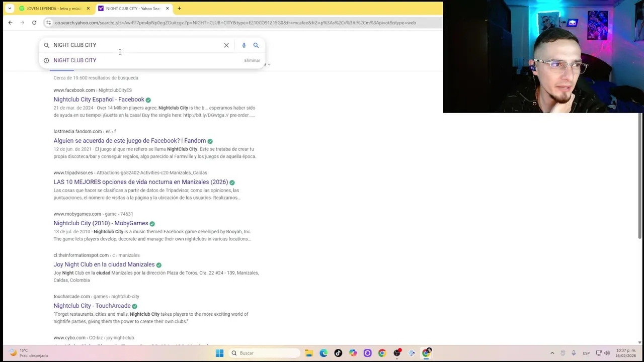The height and width of the screenshot is (362, 644).
Task: Click the taskbar Buscar search box
Action: coord(264,353)
